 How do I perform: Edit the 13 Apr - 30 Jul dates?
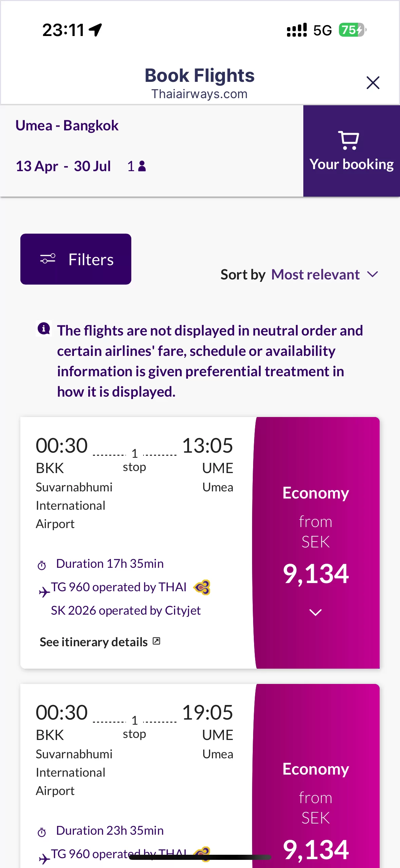[x=63, y=166]
